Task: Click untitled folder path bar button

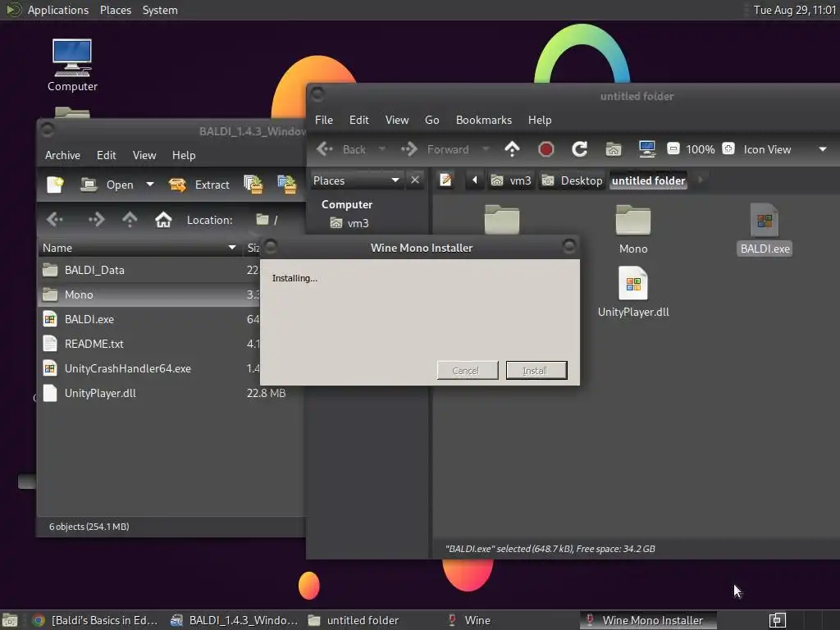Action: pos(649,180)
